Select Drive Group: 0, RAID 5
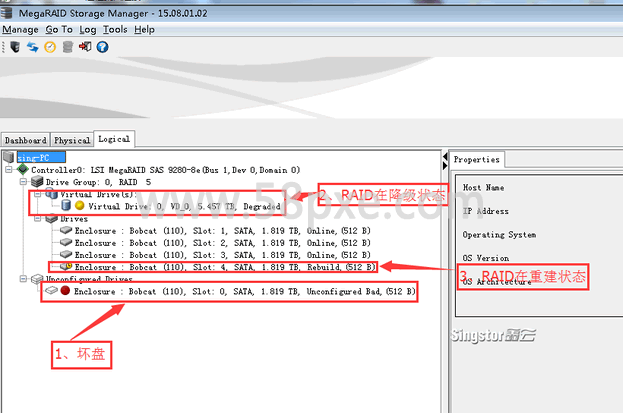Image resolution: width=623 pixels, height=413 pixels. pyautogui.click(x=98, y=182)
